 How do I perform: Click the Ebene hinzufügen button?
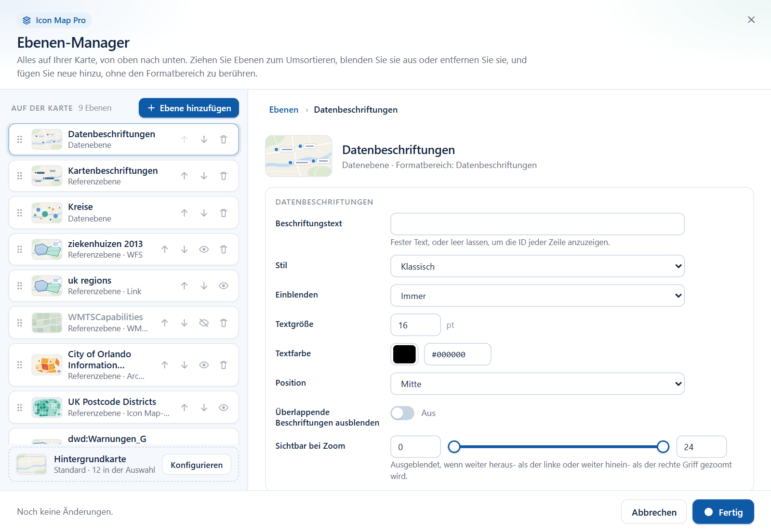(x=189, y=108)
